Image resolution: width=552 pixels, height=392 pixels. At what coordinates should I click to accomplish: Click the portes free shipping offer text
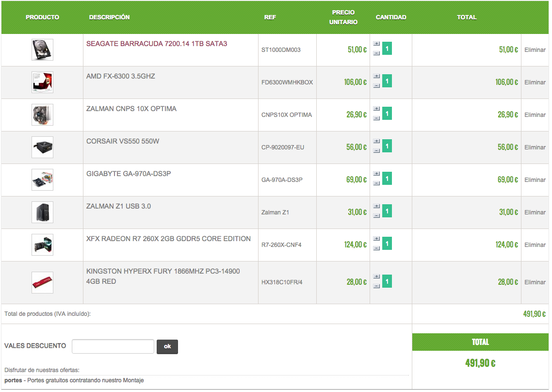coord(74,380)
